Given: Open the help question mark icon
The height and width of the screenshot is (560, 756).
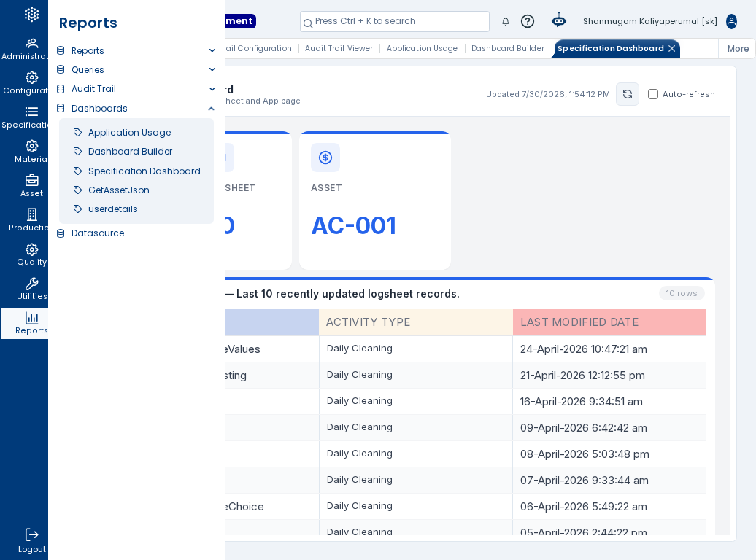Looking at the screenshot, I should pos(528,21).
